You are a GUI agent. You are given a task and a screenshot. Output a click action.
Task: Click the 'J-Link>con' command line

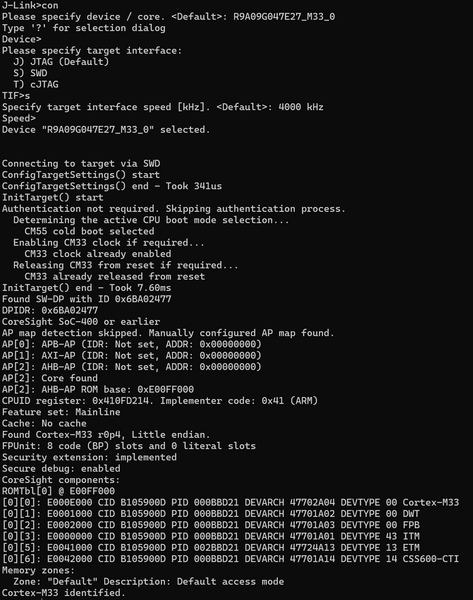click(x=30, y=5)
